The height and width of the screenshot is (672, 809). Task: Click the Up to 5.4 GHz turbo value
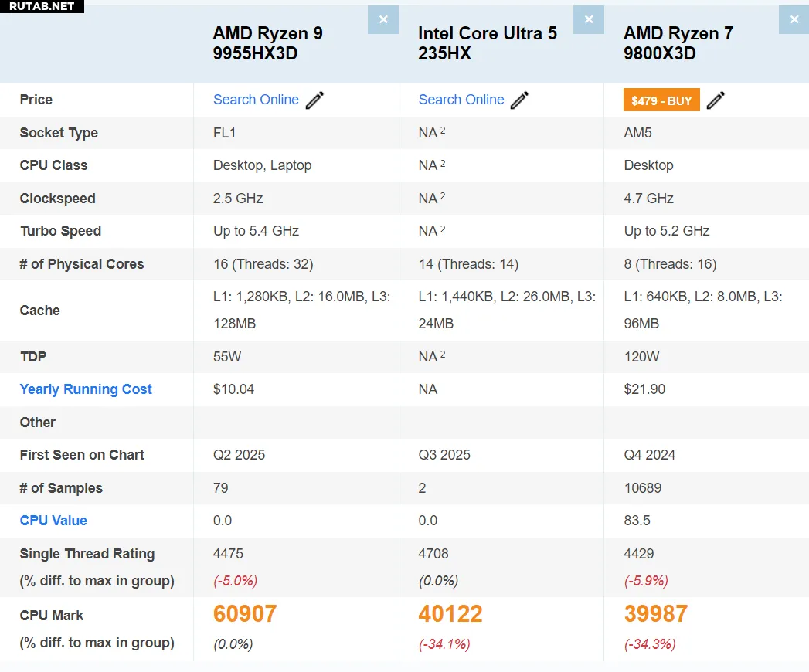coord(256,231)
